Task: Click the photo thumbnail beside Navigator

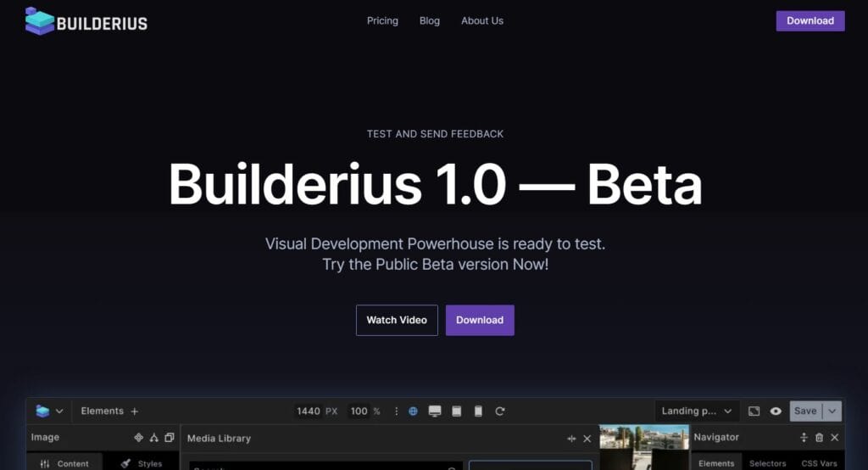Action: tap(644, 447)
